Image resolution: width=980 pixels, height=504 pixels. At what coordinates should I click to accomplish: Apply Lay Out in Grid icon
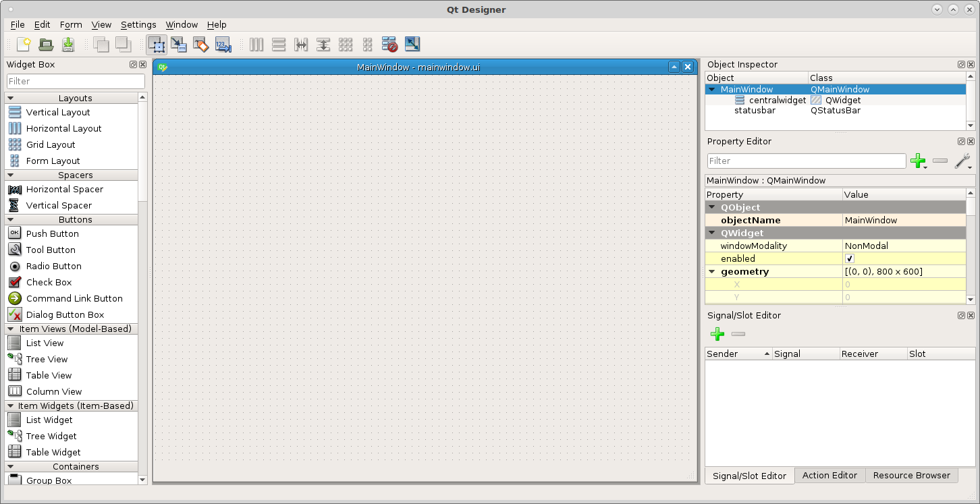[346, 45]
